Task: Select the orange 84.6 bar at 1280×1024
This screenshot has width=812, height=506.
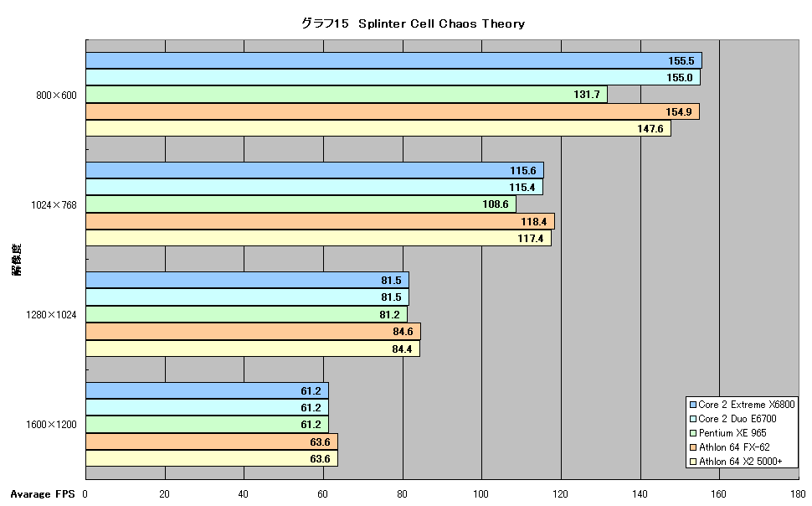Action: (254, 331)
